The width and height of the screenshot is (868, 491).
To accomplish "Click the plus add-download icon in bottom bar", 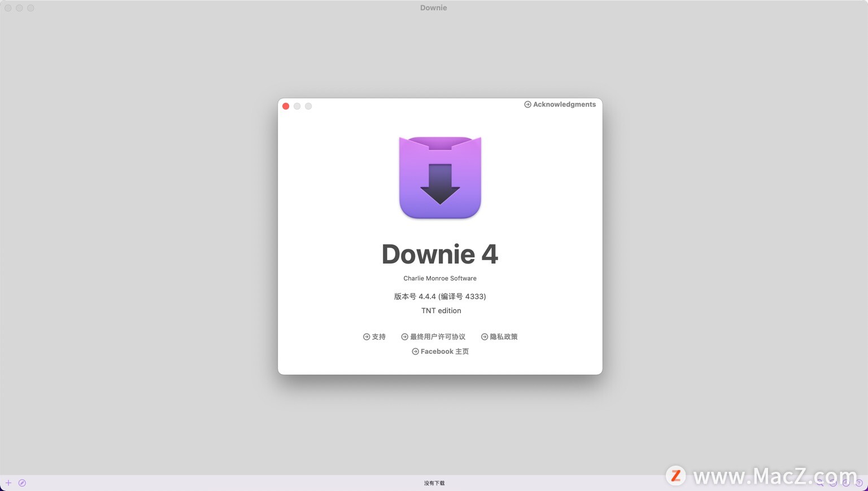I will click(x=8, y=483).
